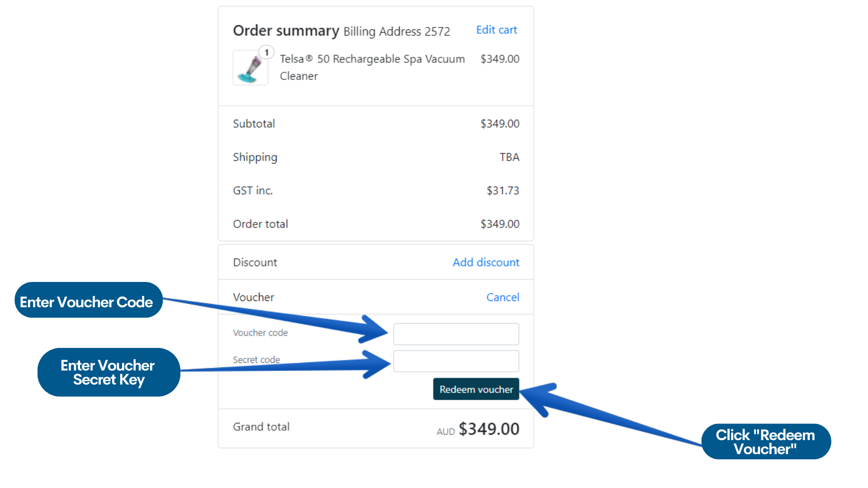Click the Order summary heading
This screenshot has width=868, height=488.
pos(286,31)
